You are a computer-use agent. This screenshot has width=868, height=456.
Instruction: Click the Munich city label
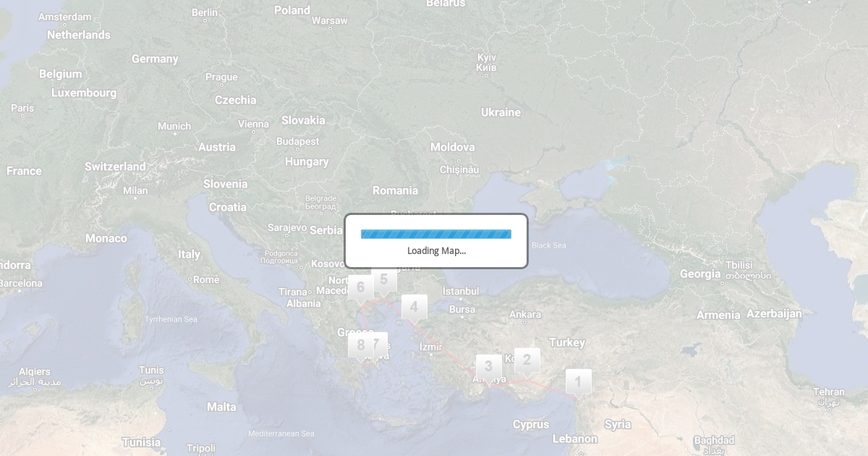click(x=174, y=126)
